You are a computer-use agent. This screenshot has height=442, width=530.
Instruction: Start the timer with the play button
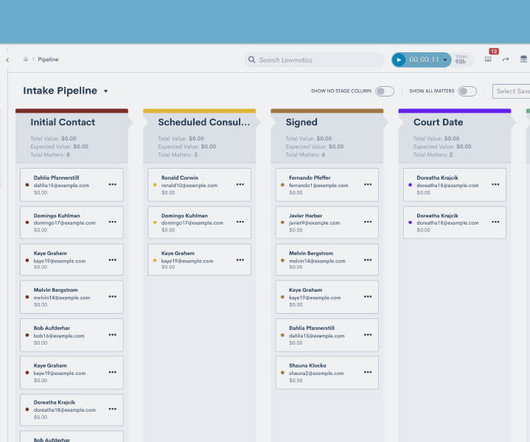pos(399,60)
